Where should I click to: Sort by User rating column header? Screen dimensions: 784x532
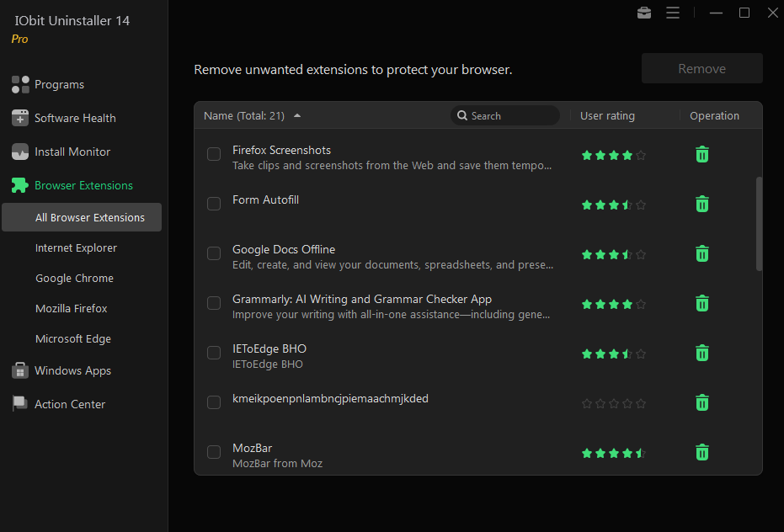[607, 116]
